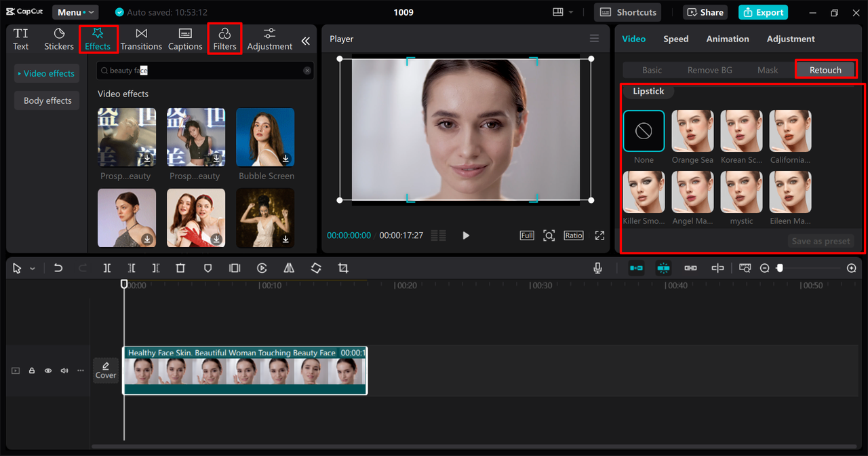
Task: Select the Retouch sub-tab
Action: tap(825, 70)
